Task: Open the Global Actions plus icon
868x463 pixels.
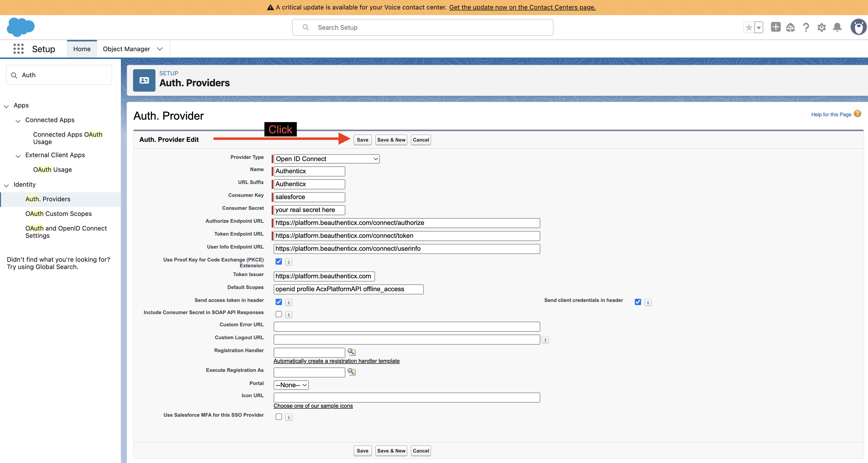Action: 776,27
